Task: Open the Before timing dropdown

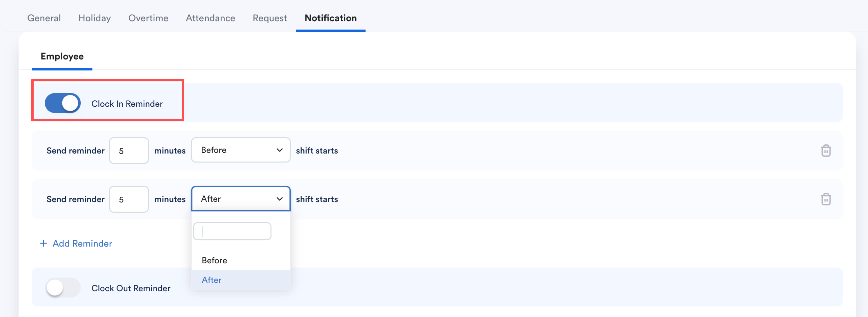Action: (241, 150)
